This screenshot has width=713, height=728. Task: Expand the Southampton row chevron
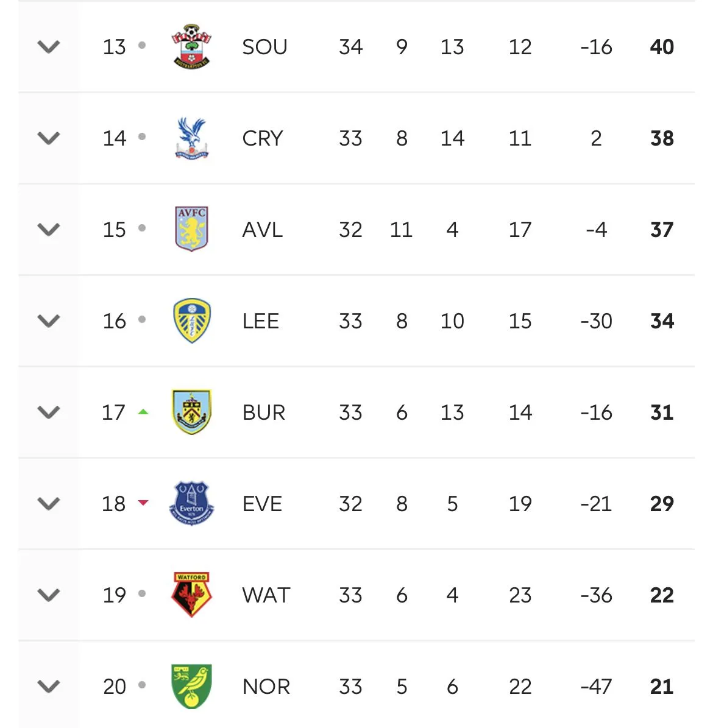[49, 47]
